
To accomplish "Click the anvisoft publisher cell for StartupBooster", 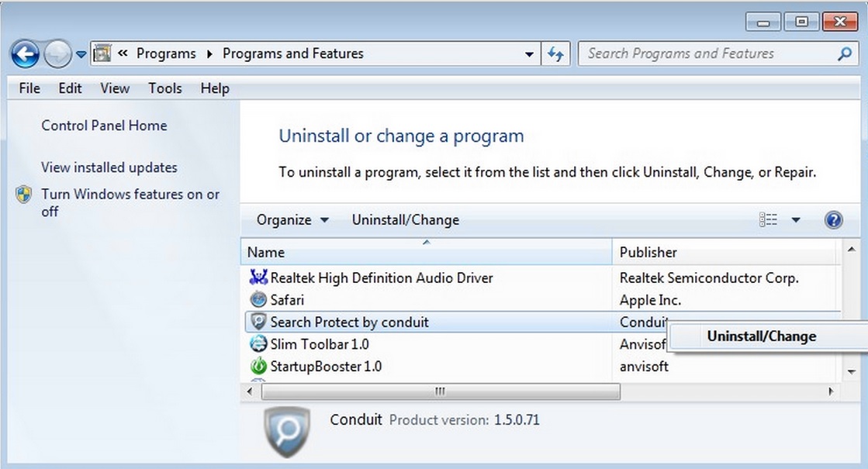I will tap(644, 367).
